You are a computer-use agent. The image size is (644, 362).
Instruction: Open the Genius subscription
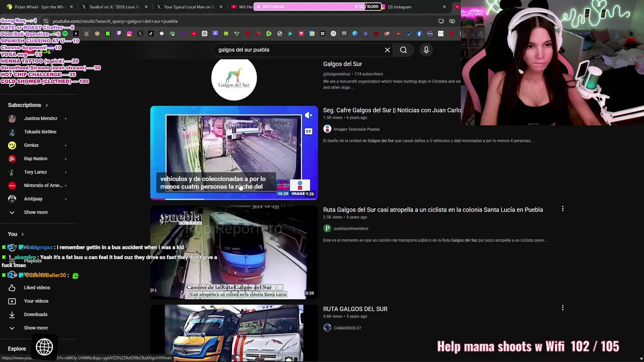(31, 145)
